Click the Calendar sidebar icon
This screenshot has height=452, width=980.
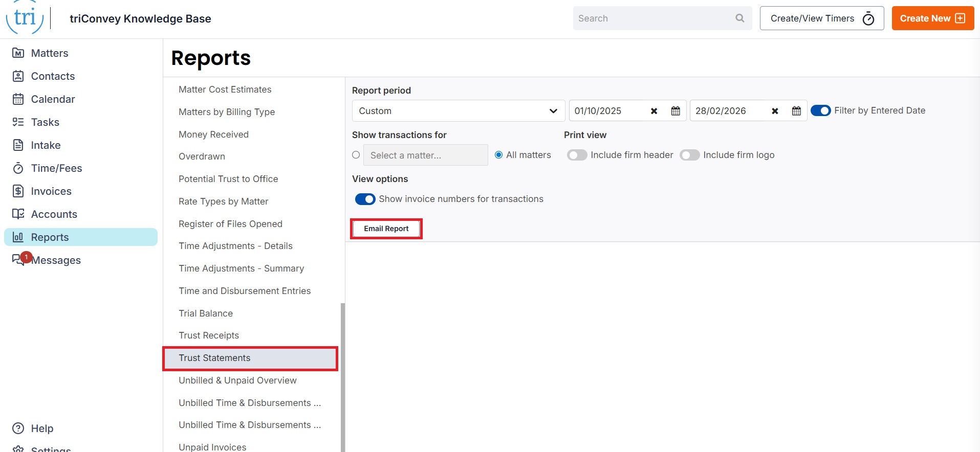[18, 99]
